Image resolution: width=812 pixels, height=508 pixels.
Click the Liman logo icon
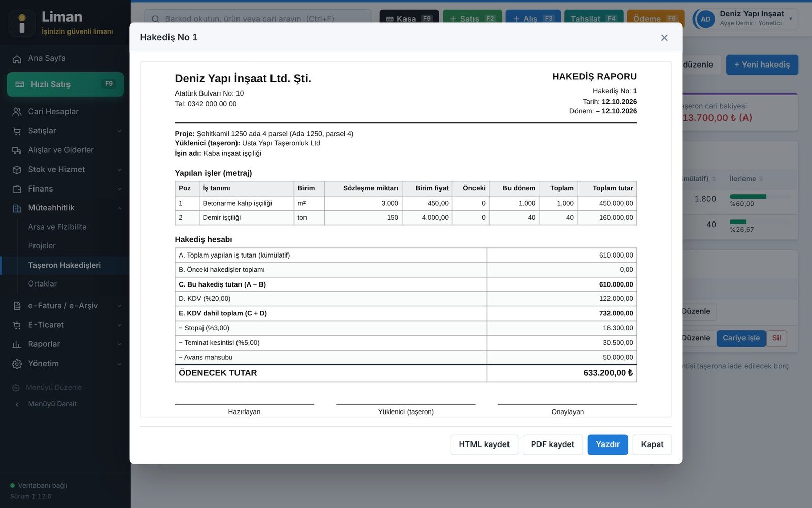tap(22, 23)
